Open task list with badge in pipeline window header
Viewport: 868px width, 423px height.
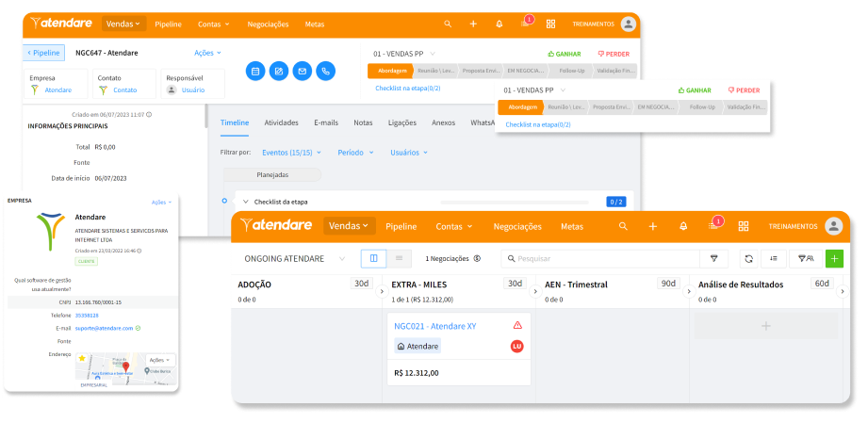[713, 225]
